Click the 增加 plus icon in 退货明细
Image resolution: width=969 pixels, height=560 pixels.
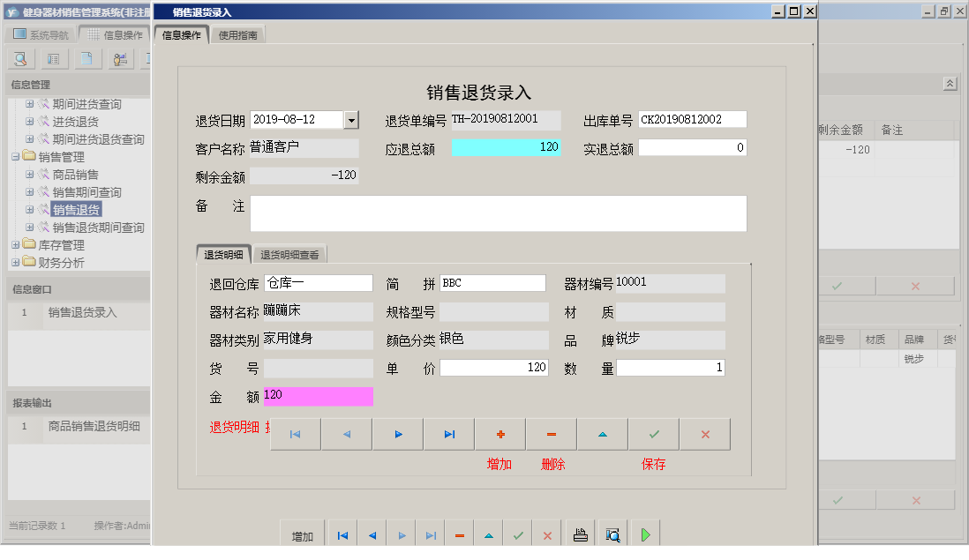500,433
